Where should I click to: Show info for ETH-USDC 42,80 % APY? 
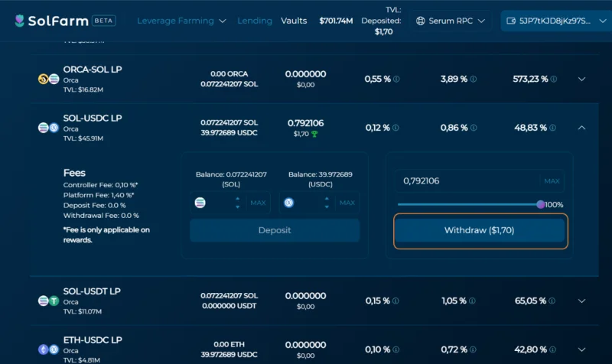click(x=552, y=349)
